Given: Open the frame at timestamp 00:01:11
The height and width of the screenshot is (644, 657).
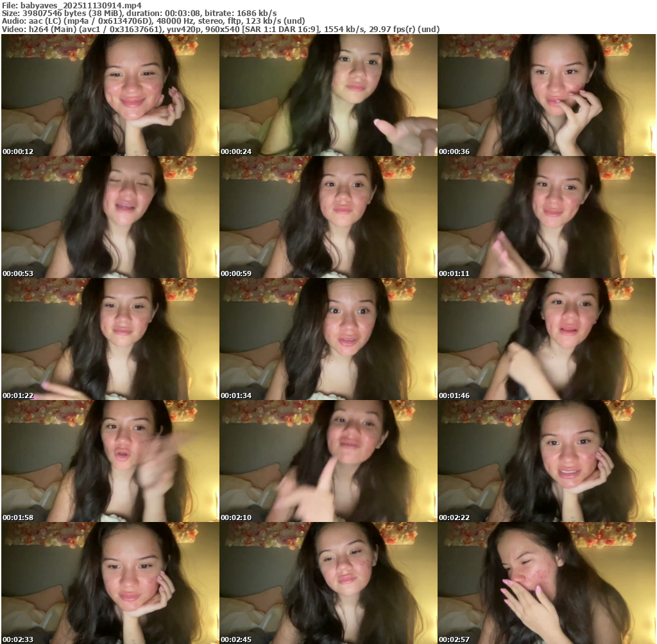Looking at the screenshot, I should click(546, 217).
